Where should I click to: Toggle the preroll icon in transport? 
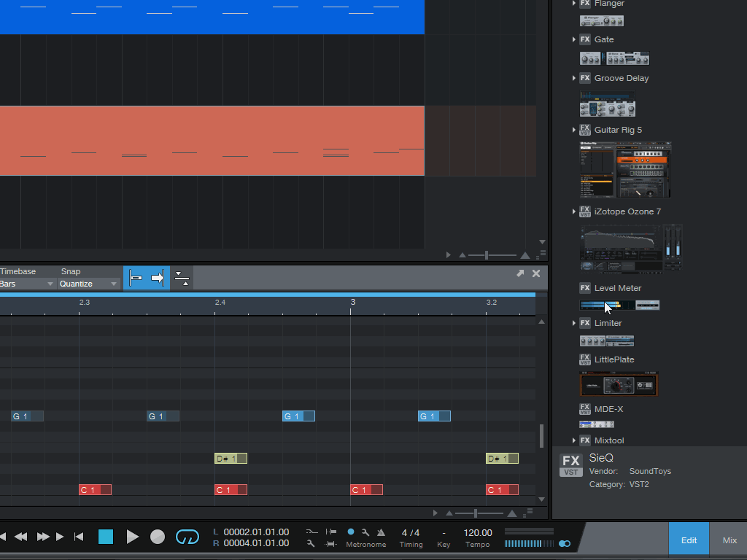click(331, 532)
